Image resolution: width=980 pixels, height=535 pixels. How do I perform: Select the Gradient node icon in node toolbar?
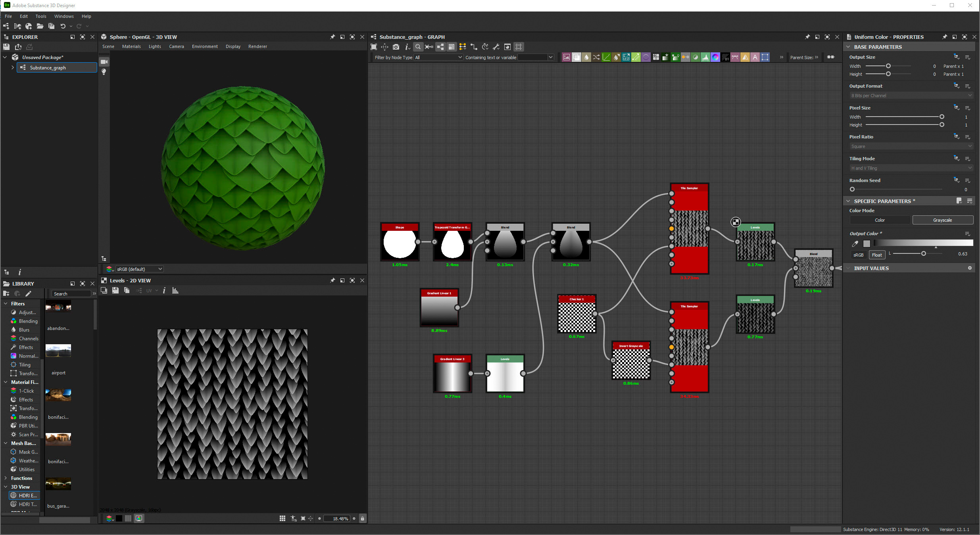coord(666,57)
